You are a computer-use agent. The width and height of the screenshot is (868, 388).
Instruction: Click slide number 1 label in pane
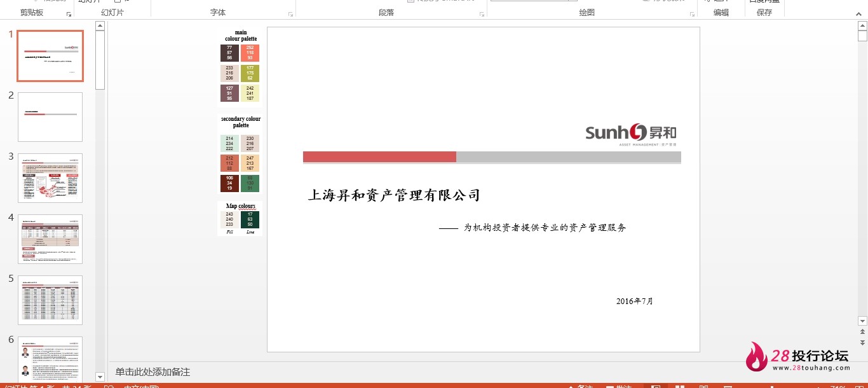click(11, 34)
